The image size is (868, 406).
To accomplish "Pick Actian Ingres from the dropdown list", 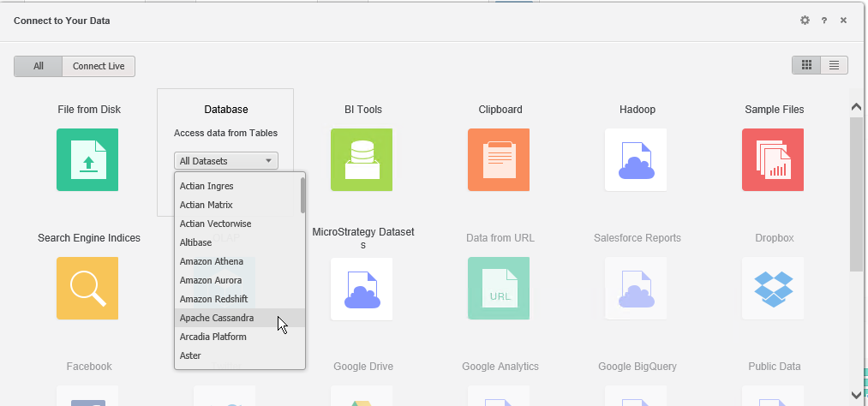I will click(x=207, y=186).
